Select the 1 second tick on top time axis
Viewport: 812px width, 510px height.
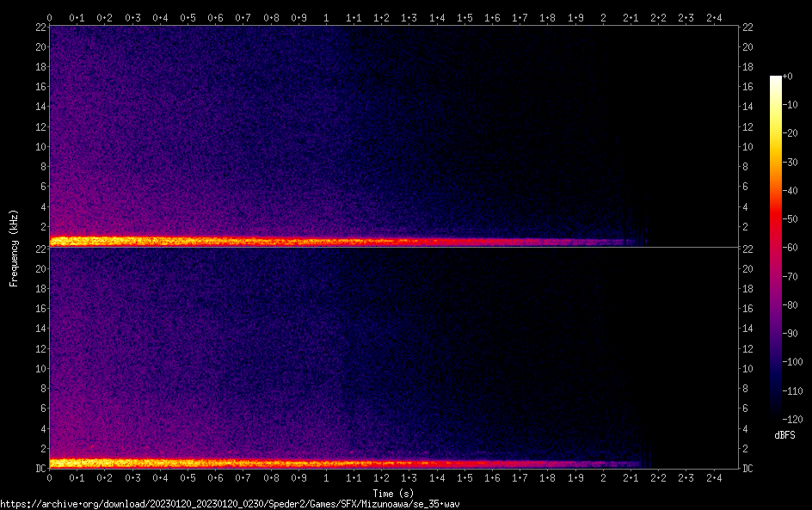coord(326,17)
